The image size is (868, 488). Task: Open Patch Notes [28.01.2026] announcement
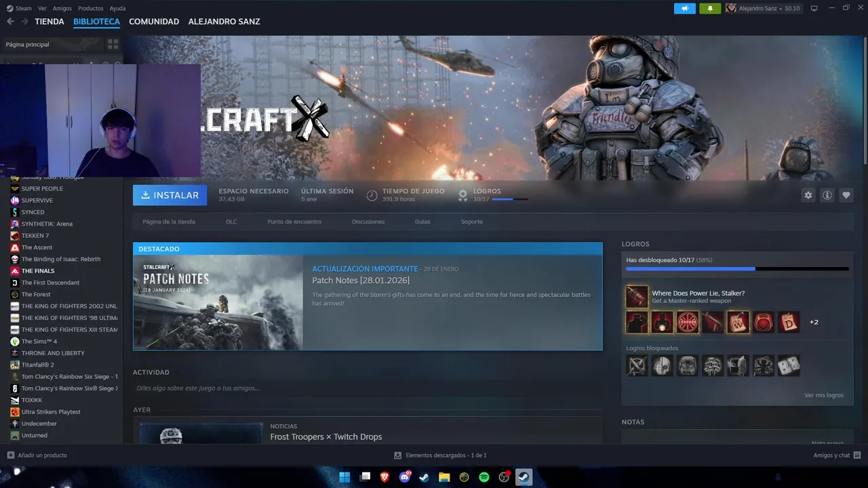[361, 281]
